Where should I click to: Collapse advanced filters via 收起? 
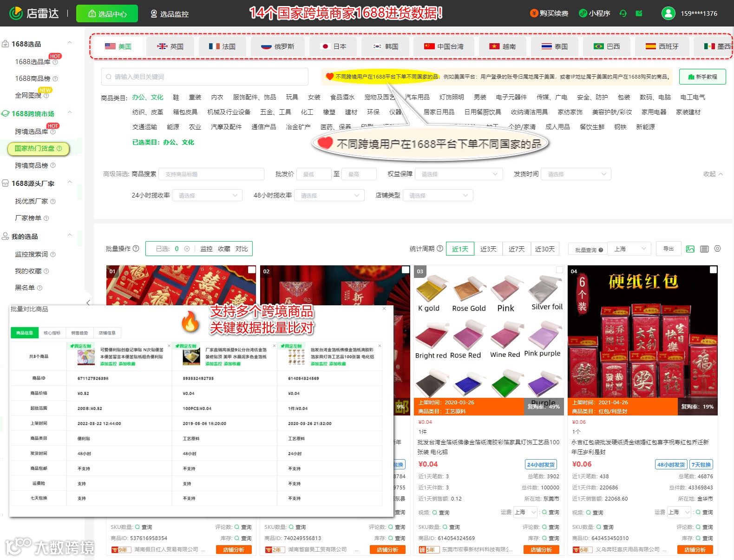coord(713,174)
